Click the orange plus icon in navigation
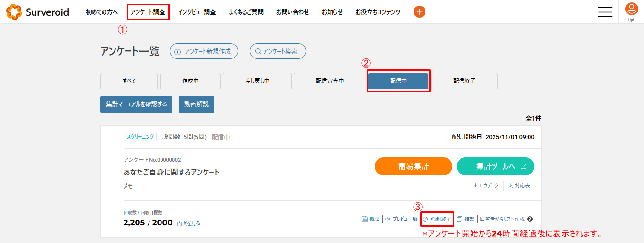The width and height of the screenshot is (644, 243). point(419,12)
